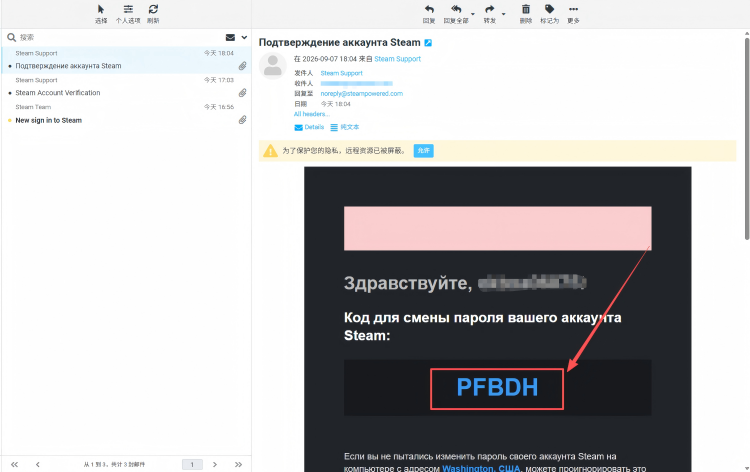This screenshot has height=472, width=750.
Task: Open the More (更多) actions menu
Action: (x=574, y=14)
